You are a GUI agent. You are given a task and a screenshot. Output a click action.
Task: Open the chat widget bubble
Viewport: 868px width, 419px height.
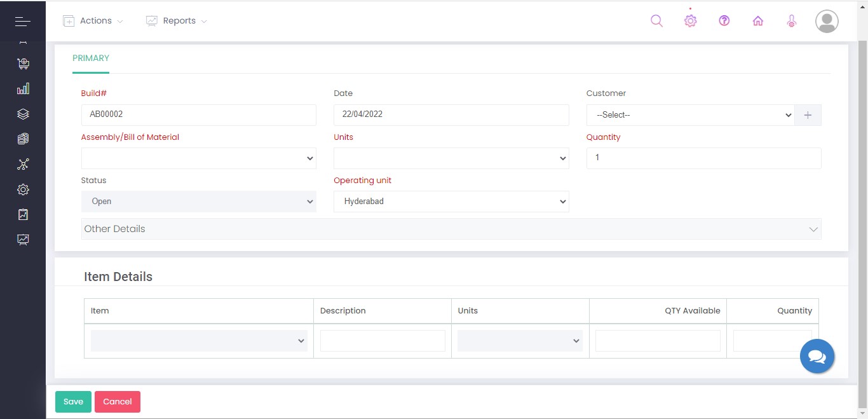pyautogui.click(x=817, y=356)
